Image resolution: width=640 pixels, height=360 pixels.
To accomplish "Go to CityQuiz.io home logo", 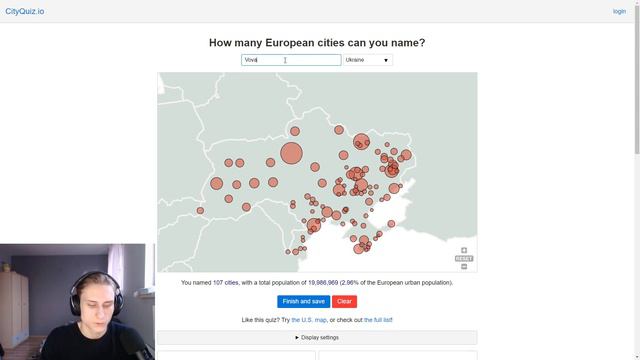I will pyautogui.click(x=25, y=11).
